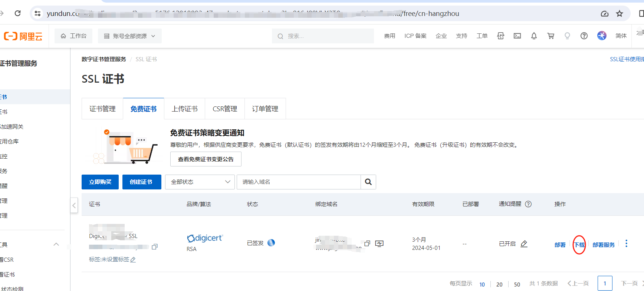
Task: Click the RSA algorithm text
Action: tap(191, 249)
